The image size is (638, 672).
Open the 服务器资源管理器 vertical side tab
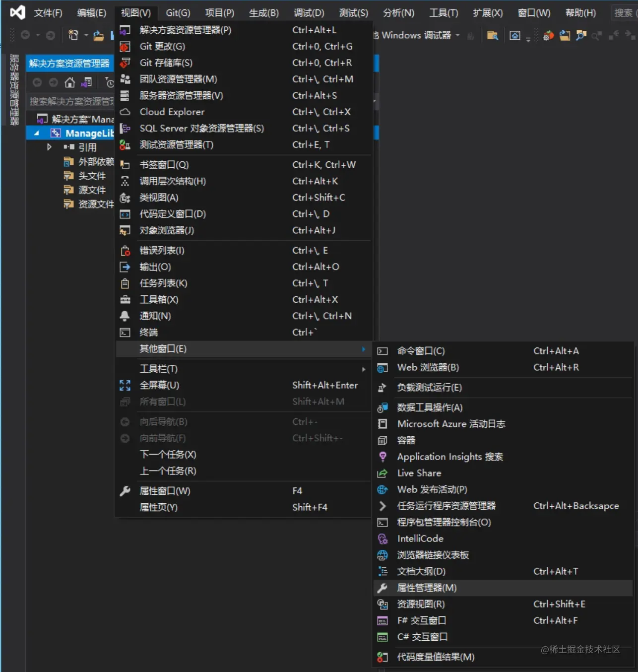14,89
